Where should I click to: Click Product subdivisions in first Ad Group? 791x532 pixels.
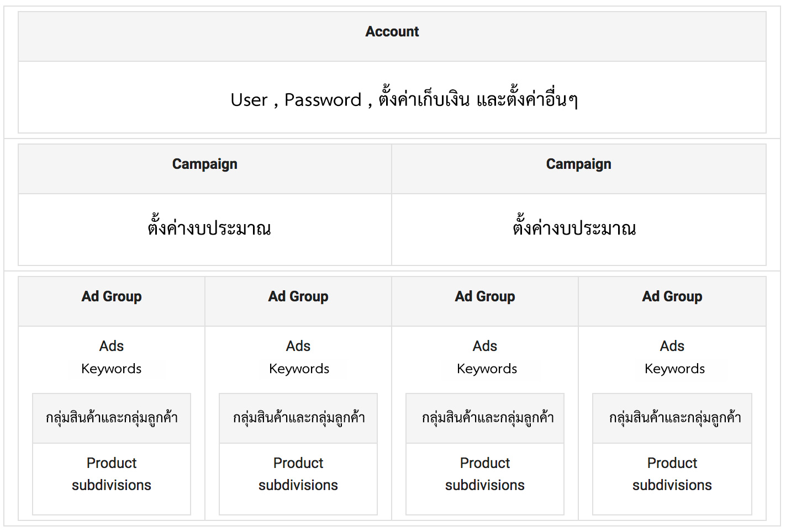(x=112, y=474)
